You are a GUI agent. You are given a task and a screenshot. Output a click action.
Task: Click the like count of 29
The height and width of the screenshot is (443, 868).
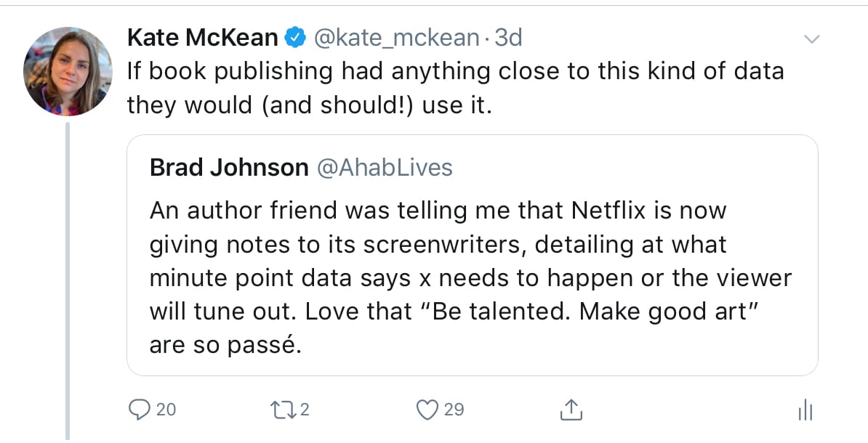tap(454, 410)
